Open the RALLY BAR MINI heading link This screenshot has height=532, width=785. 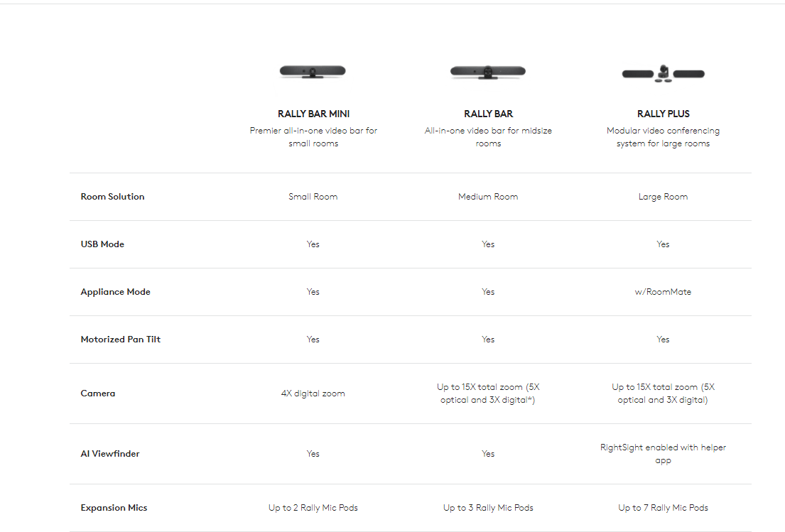click(313, 114)
